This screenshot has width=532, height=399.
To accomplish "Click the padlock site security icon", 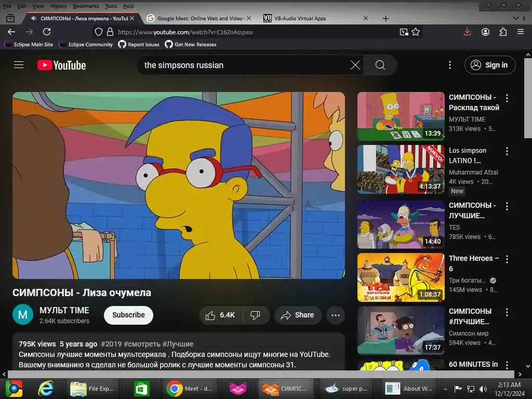I will point(110,32).
